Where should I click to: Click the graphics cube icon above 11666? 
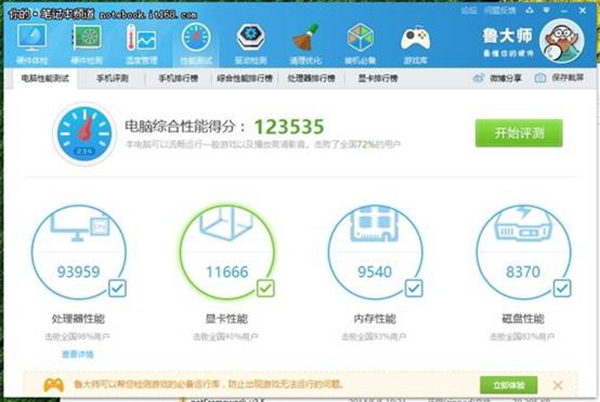(x=226, y=225)
